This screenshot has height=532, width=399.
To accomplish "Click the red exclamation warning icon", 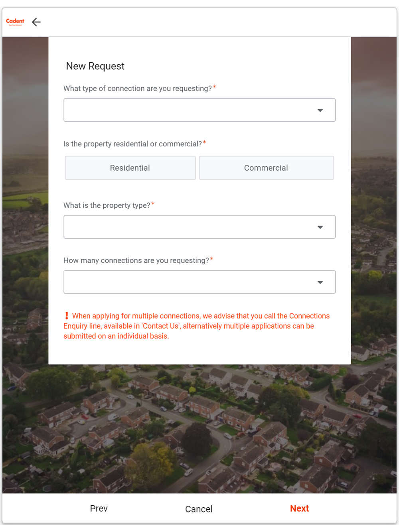I will pyautogui.click(x=67, y=316).
